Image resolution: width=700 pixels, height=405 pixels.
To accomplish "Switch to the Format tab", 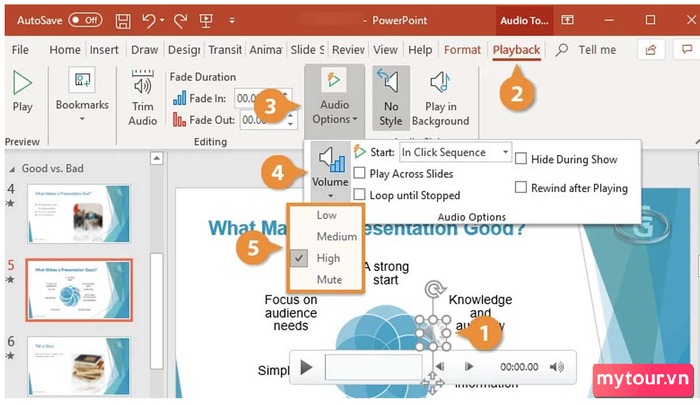I will coord(462,50).
